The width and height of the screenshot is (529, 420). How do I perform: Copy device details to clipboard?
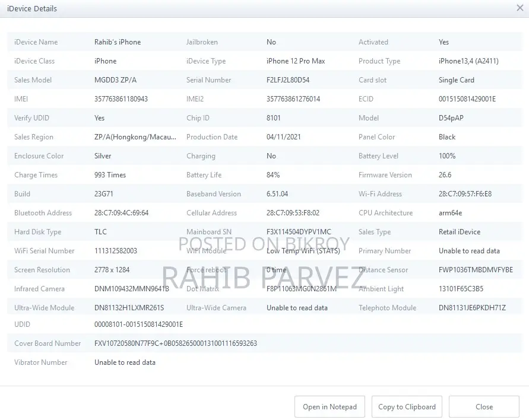pyautogui.click(x=407, y=407)
